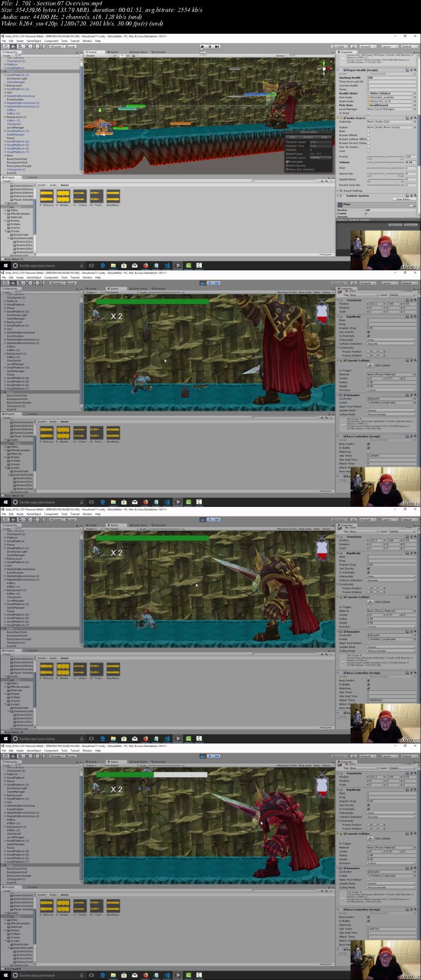421x980 pixels.
Task: Open Culling Mode dropdown in 00:01:08 frame
Action: coord(391,651)
